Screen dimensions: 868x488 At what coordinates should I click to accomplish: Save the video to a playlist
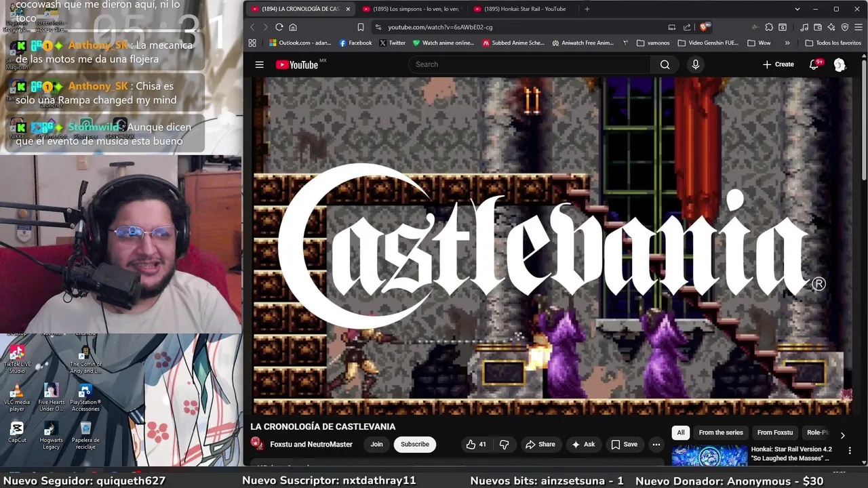click(x=624, y=445)
